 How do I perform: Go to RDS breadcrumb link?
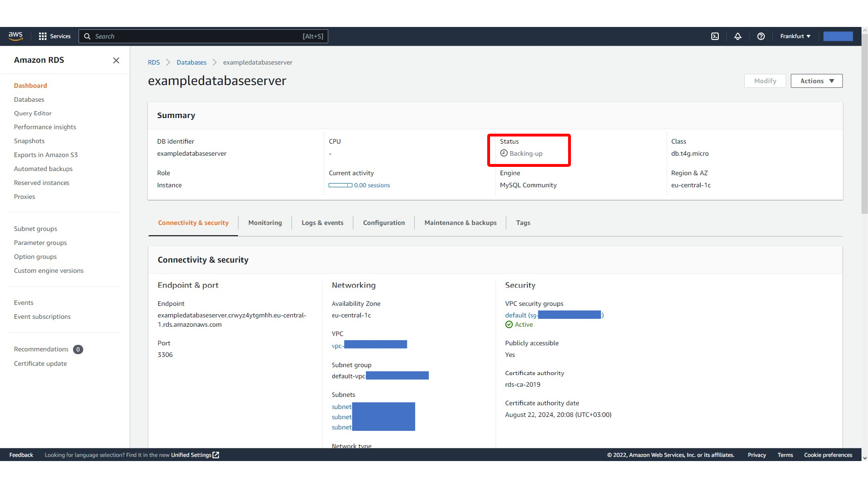pyautogui.click(x=154, y=62)
